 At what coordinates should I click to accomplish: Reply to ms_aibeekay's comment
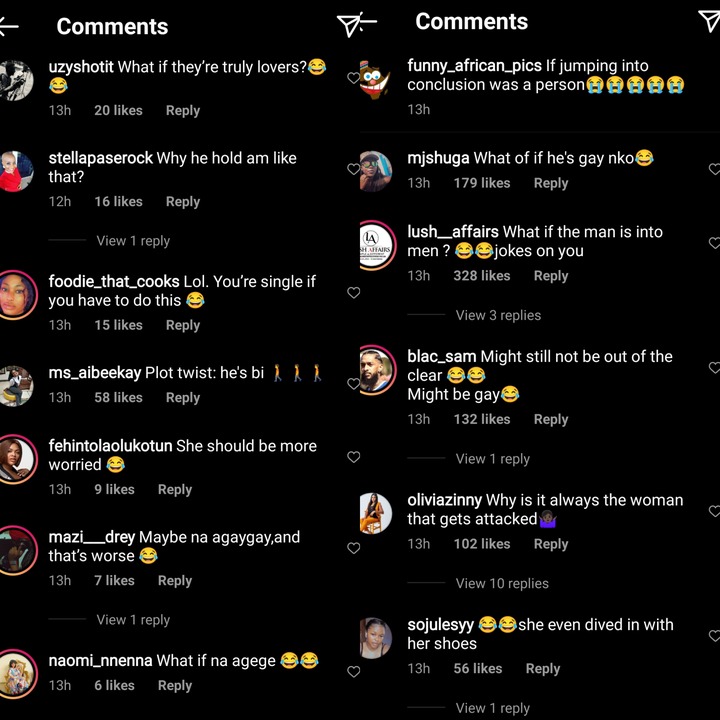183,398
